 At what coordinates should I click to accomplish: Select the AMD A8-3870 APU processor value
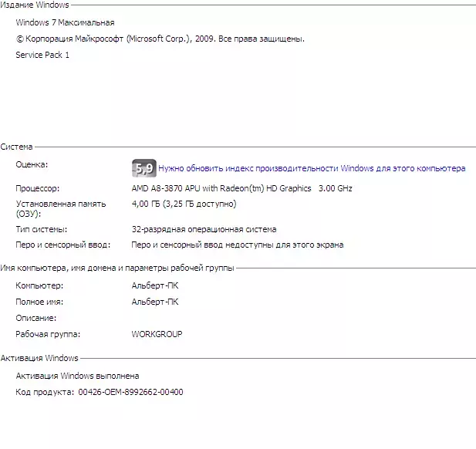coord(241,188)
